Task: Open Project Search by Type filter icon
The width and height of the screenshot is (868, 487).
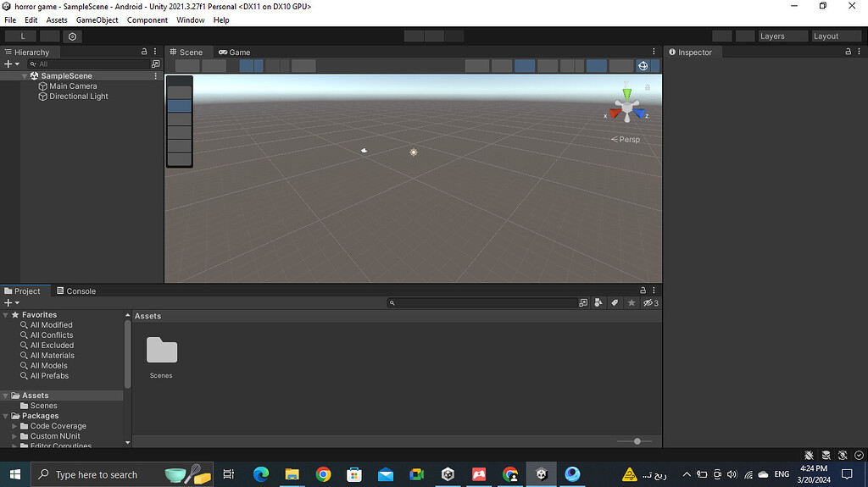Action: pos(598,302)
